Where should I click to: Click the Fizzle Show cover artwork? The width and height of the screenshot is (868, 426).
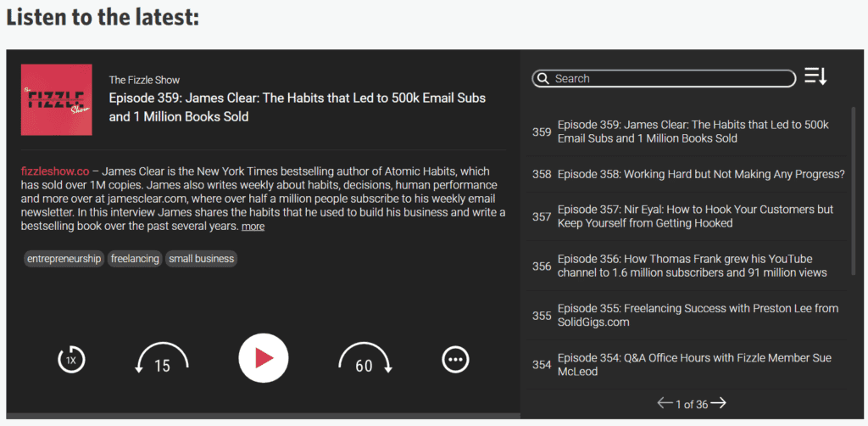[57, 100]
